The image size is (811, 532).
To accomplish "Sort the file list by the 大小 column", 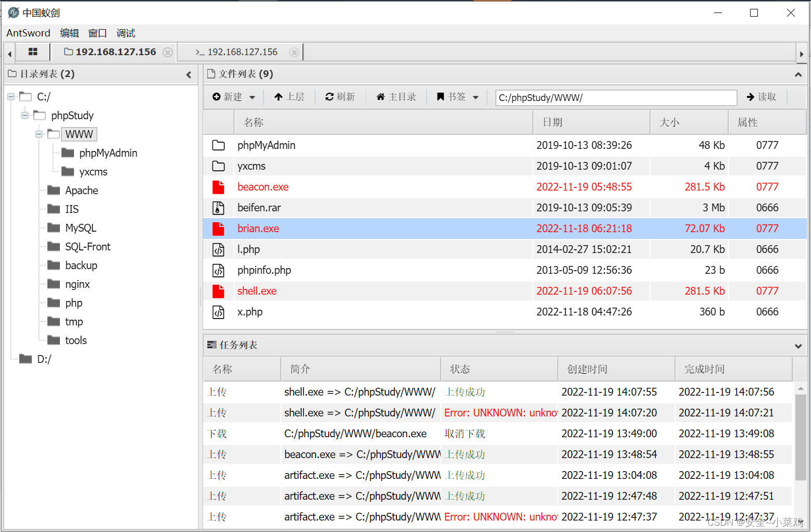I will [x=689, y=122].
